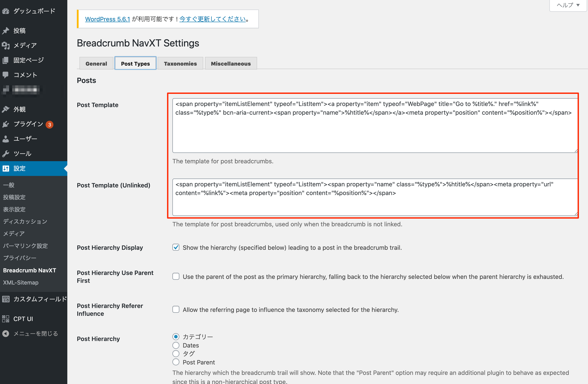Click the media icon beside メディア
This screenshot has width=588, height=384.
tap(6, 45)
